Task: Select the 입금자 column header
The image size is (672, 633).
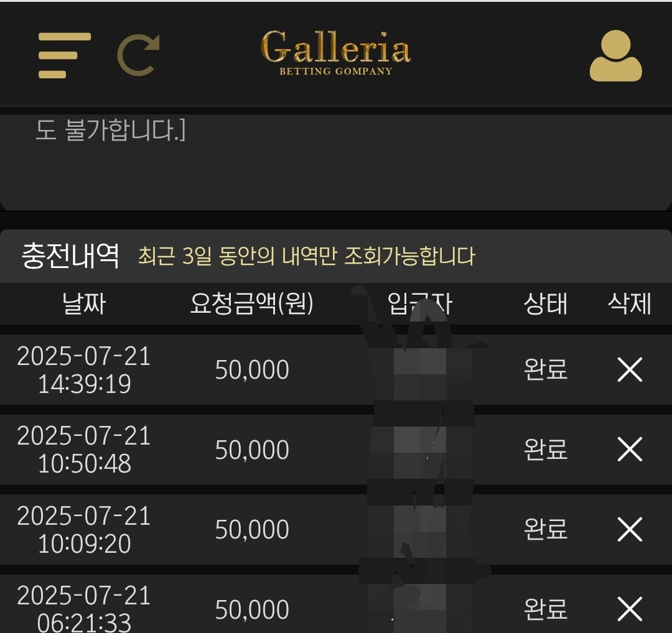Action: [419, 303]
